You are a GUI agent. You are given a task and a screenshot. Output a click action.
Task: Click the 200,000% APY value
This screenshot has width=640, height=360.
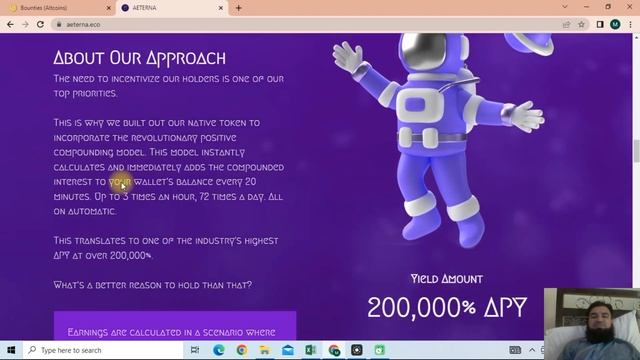pyautogui.click(x=447, y=308)
